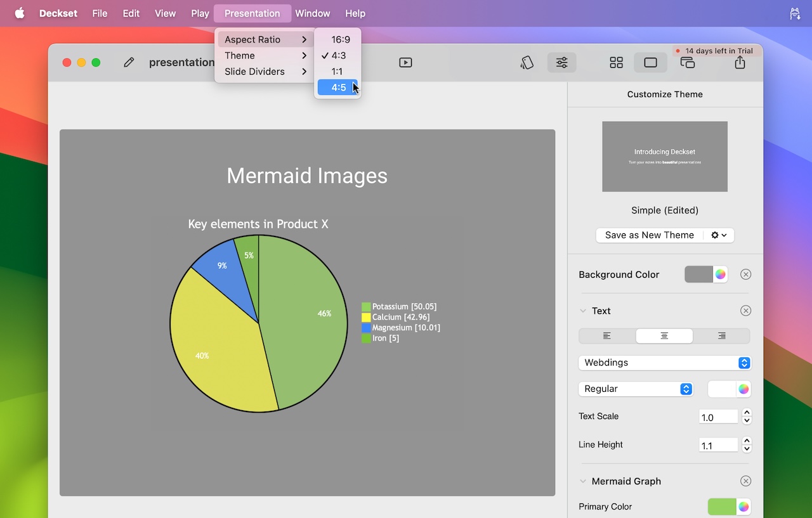812x518 pixels.
Task: Toggle the Customize Theme sliders icon
Action: tap(562, 62)
